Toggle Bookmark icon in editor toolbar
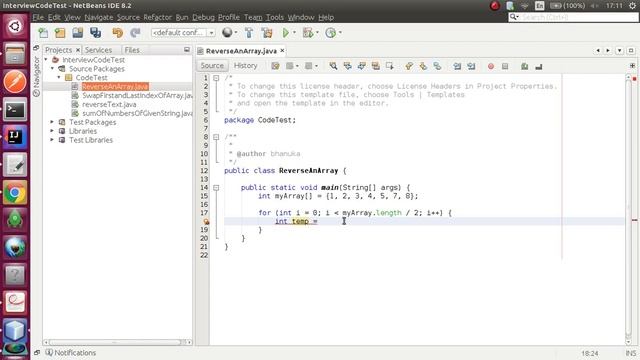Screen dimensions: 640x360 (437, 66)
